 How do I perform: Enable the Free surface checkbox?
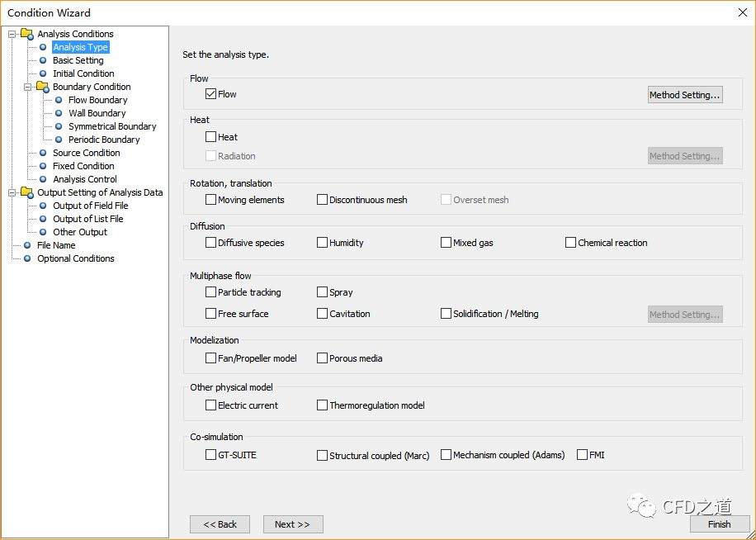pos(211,314)
